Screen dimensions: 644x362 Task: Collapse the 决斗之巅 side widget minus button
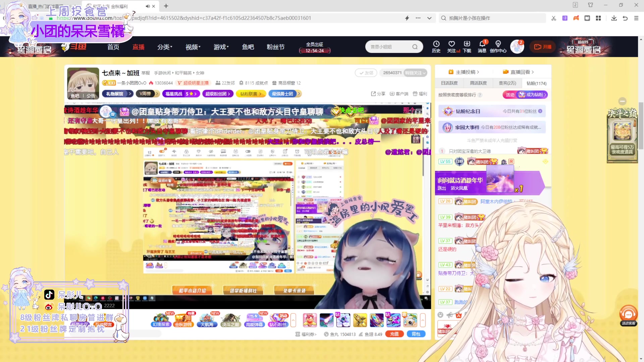(x=623, y=101)
